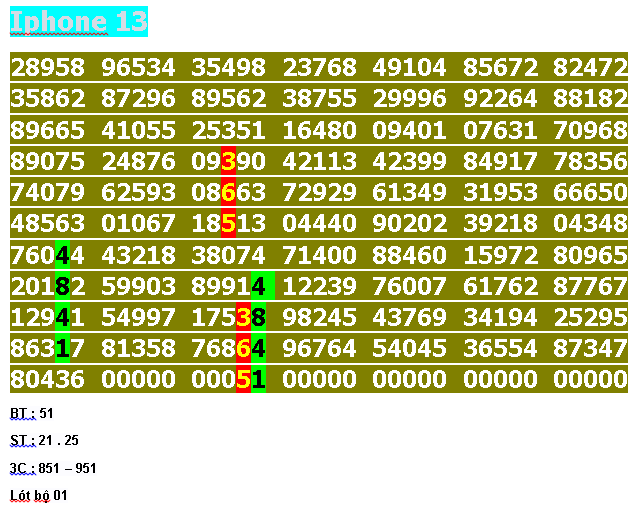Click the green-highlighted 4 in 76044
642x516 pixels.
coord(63,256)
